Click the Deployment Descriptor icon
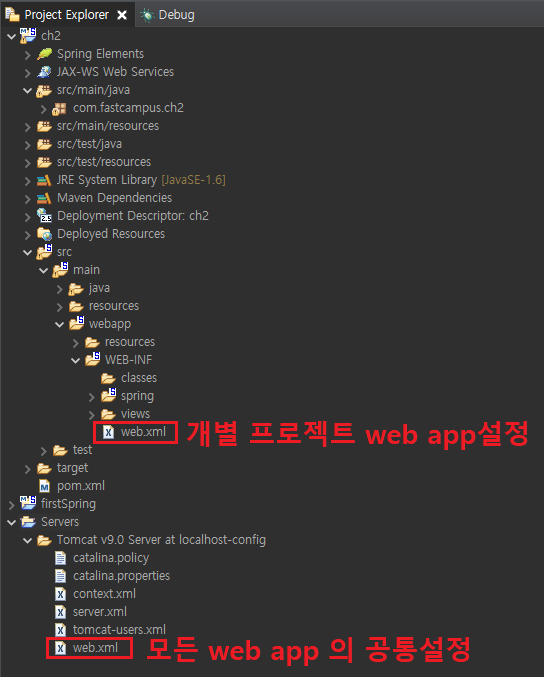 point(44,215)
